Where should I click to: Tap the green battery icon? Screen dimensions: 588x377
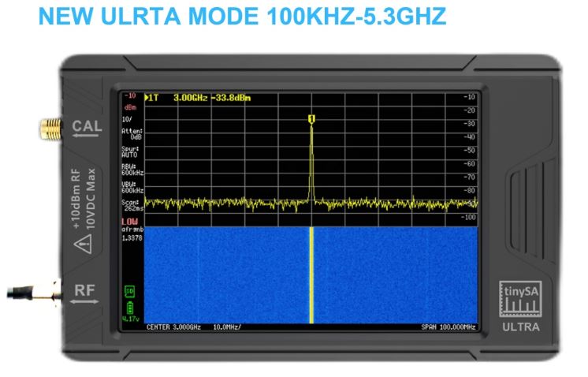pyautogui.click(x=130, y=308)
